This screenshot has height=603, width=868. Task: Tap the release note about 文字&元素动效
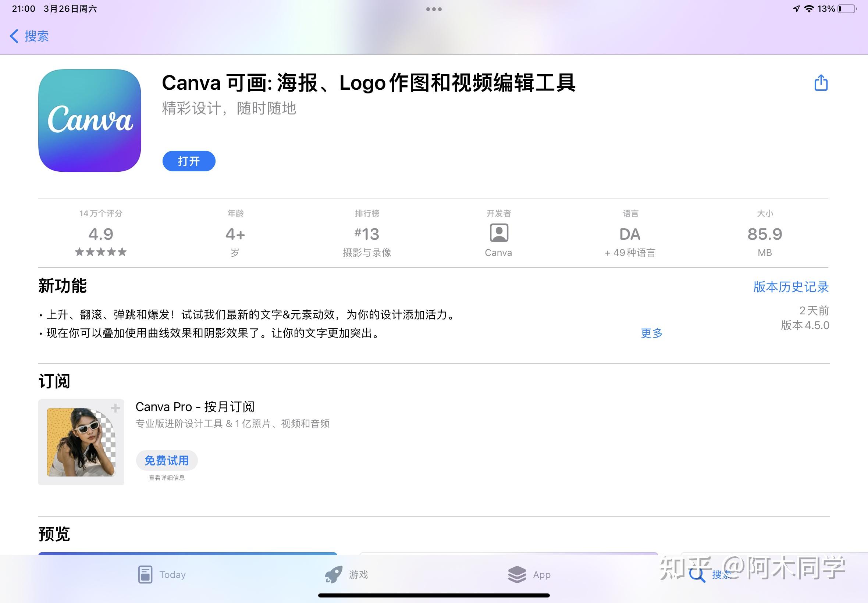click(x=248, y=315)
